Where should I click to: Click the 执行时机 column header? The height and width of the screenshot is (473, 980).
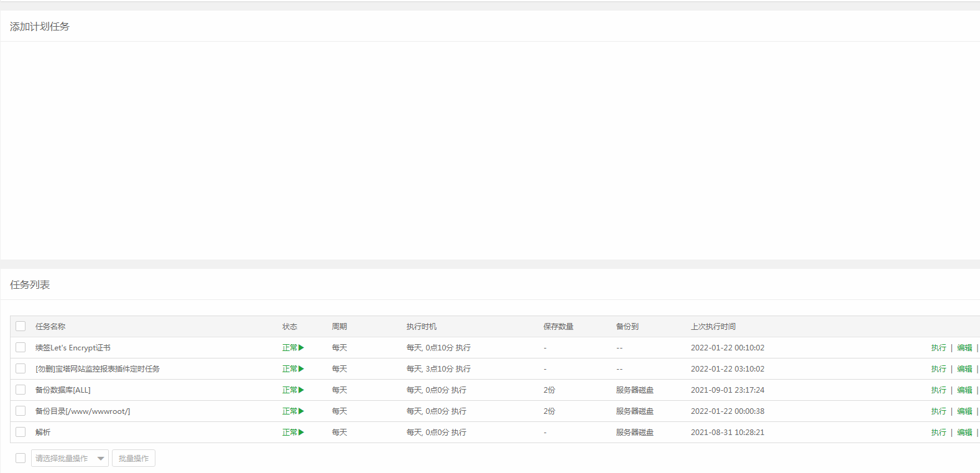(422, 327)
